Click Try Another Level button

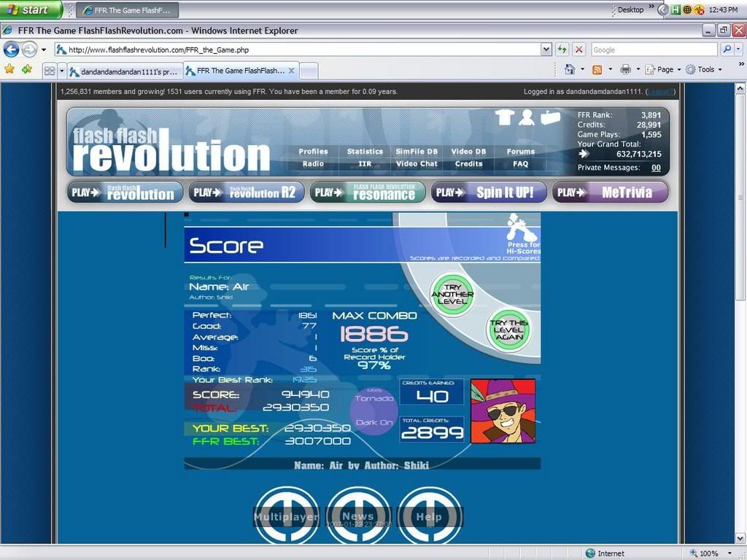pyautogui.click(x=452, y=295)
